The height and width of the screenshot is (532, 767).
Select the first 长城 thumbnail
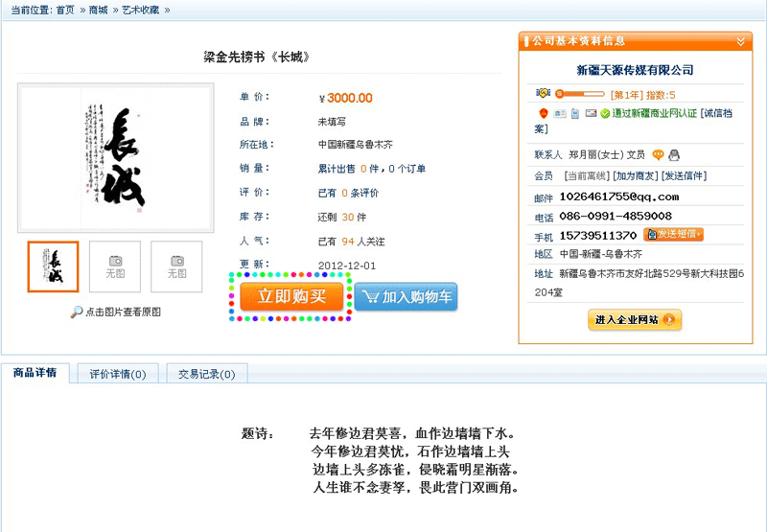(53, 266)
